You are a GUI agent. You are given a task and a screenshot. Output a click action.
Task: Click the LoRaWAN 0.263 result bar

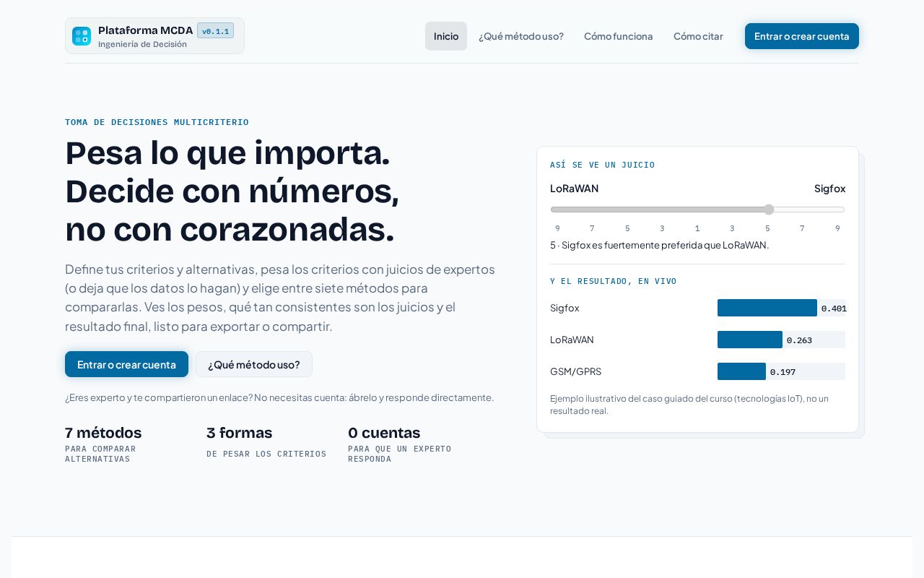pyautogui.click(x=750, y=340)
